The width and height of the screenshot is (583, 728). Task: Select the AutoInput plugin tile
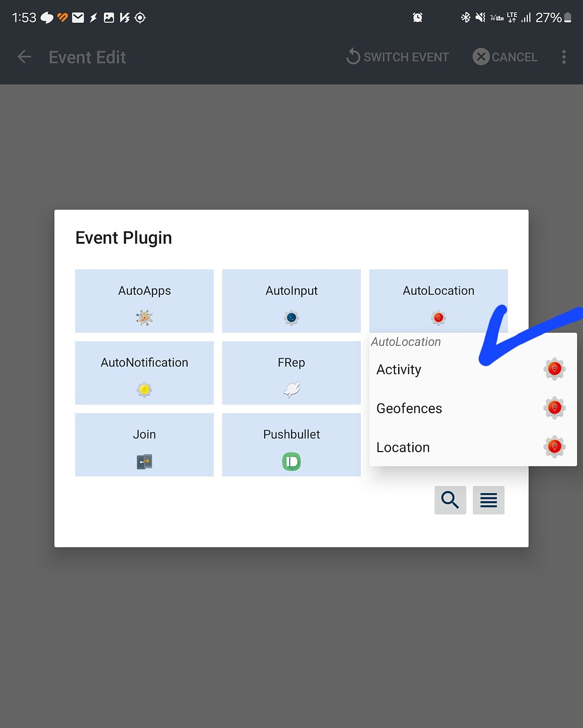point(291,301)
